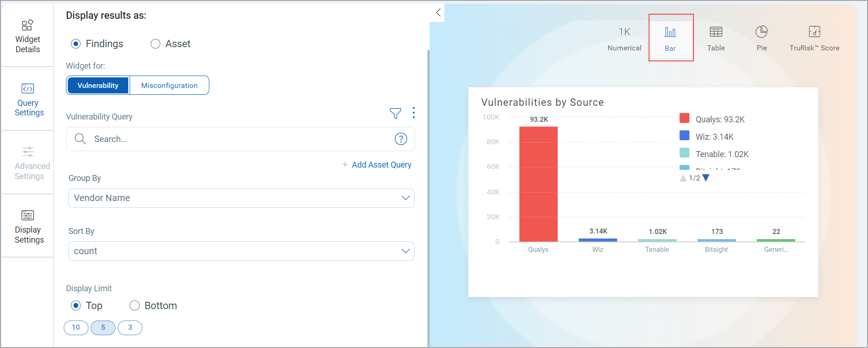Screen dimensions: 868x348
Task: Switch to the Misconfiguration tab
Action: (169, 86)
